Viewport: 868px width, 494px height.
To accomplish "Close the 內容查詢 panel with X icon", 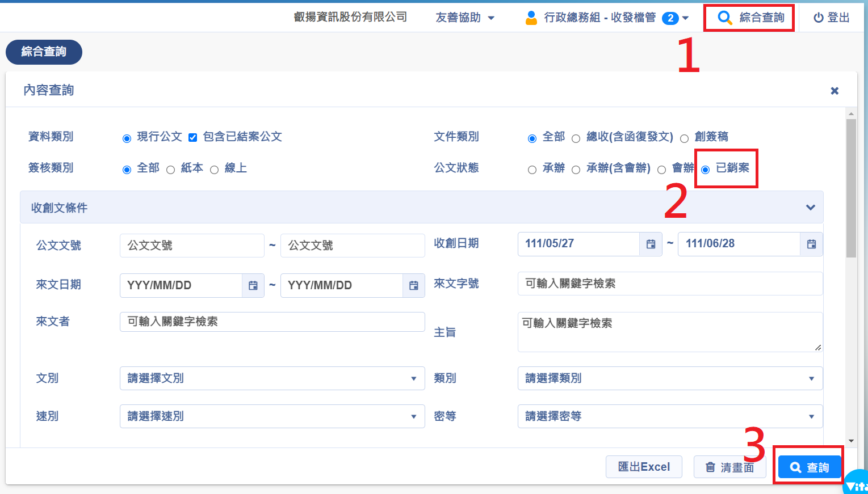I will tap(835, 91).
